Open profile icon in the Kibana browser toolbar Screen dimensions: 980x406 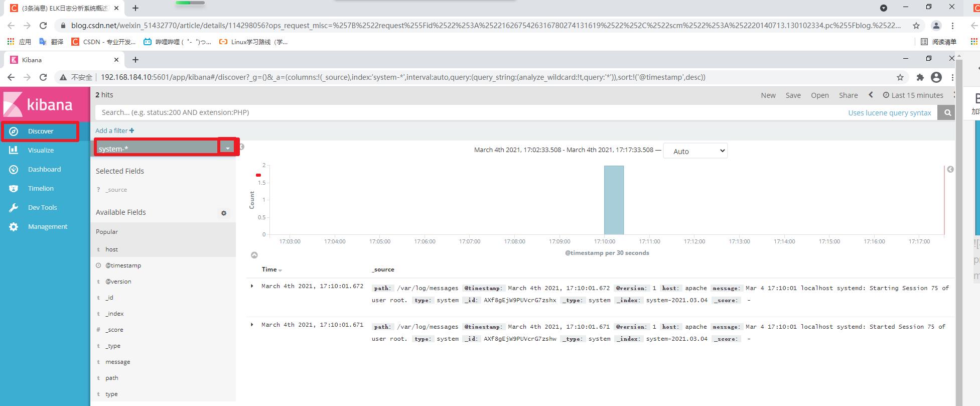click(x=936, y=77)
